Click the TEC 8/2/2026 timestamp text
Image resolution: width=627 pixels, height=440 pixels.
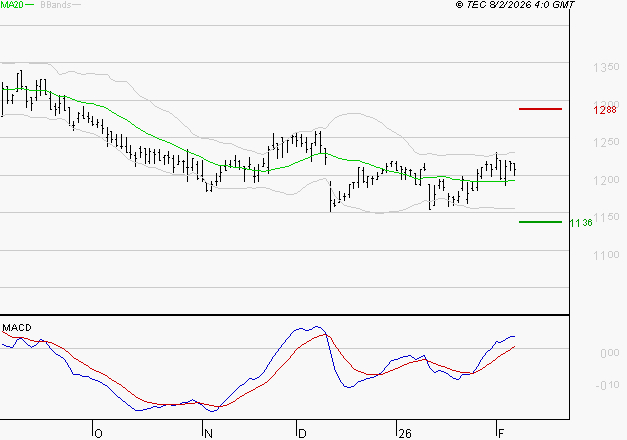coord(515,5)
